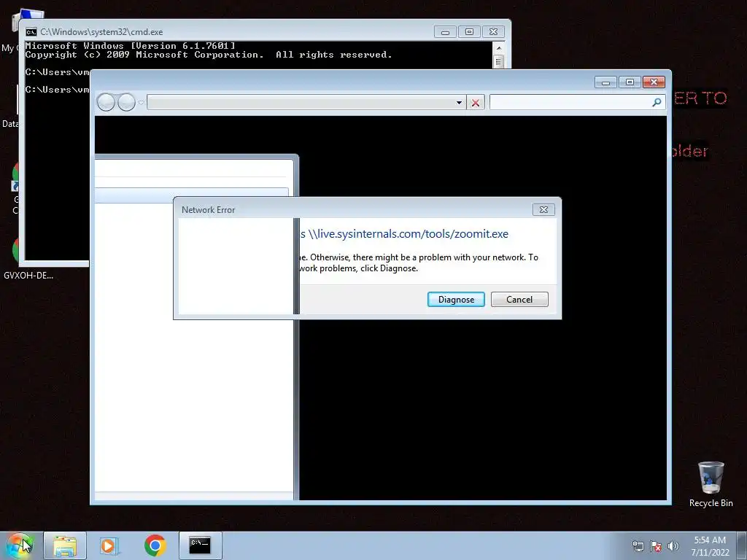Open the Recycle Bin on the desktop
The image size is (747, 560).
click(711, 484)
